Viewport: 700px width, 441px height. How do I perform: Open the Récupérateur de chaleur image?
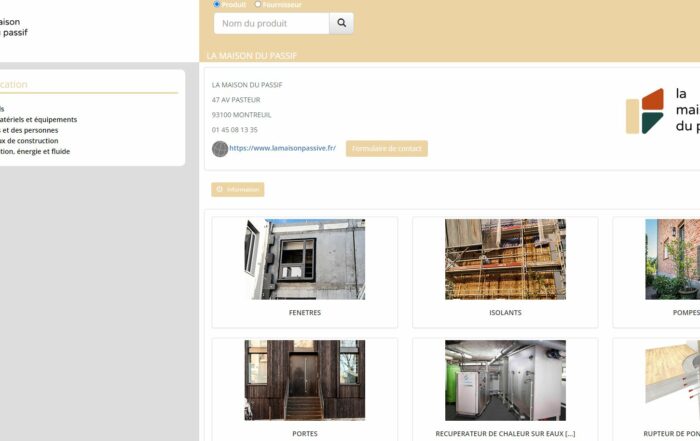(x=505, y=380)
